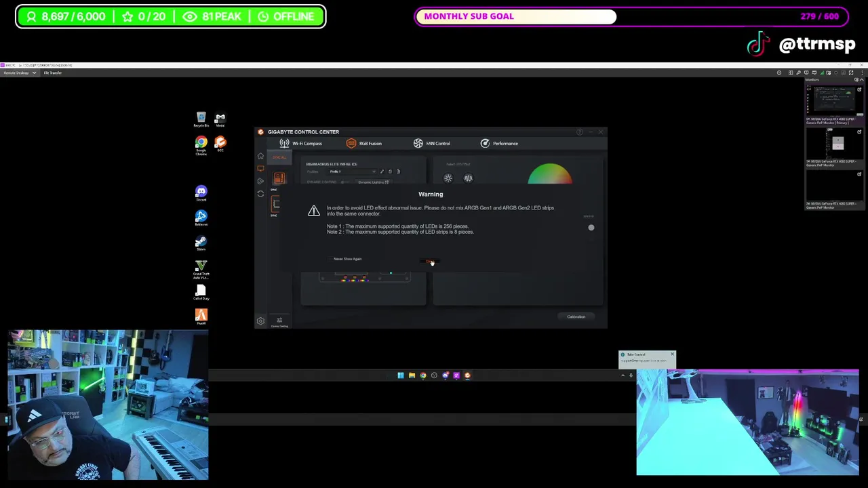Open the Control Setting sliders icon
This screenshot has height=488, width=868.
pyautogui.click(x=279, y=321)
